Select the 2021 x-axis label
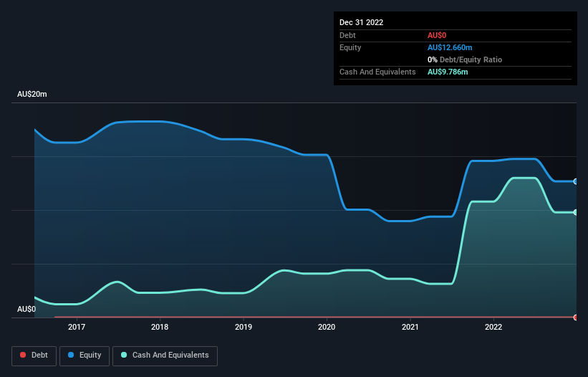The width and height of the screenshot is (588, 377). (410, 327)
